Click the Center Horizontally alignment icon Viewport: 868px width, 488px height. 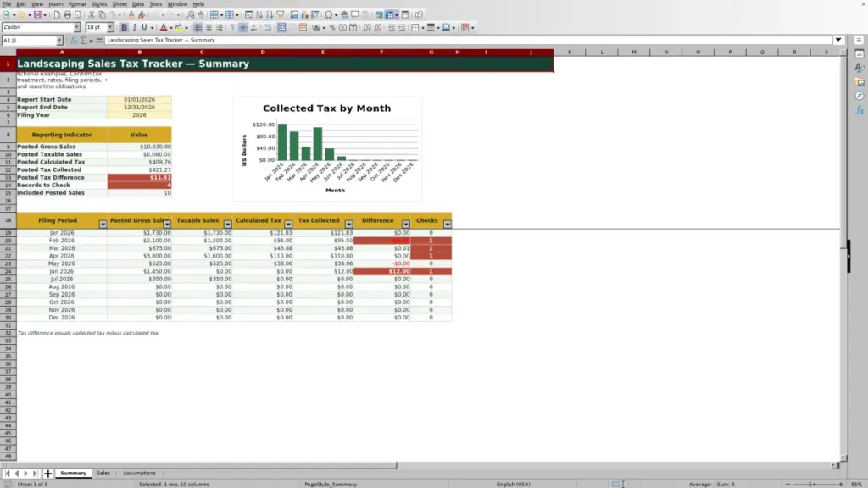(209, 28)
